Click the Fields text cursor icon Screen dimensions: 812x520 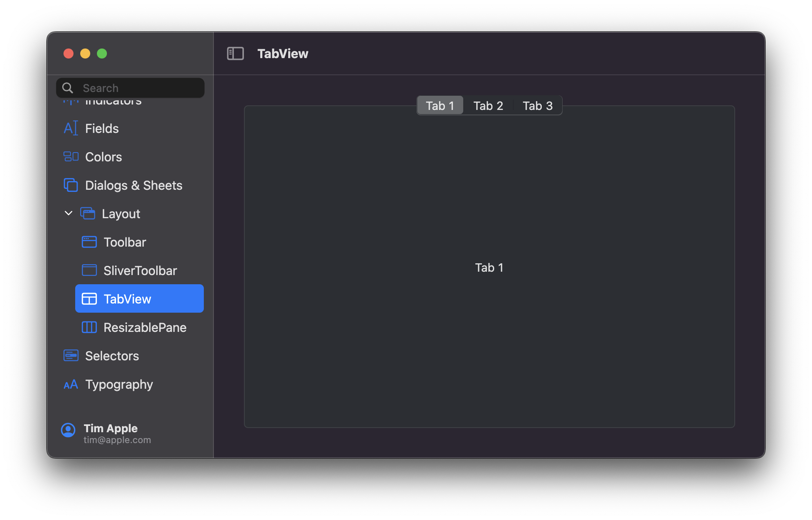tap(71, 128)
